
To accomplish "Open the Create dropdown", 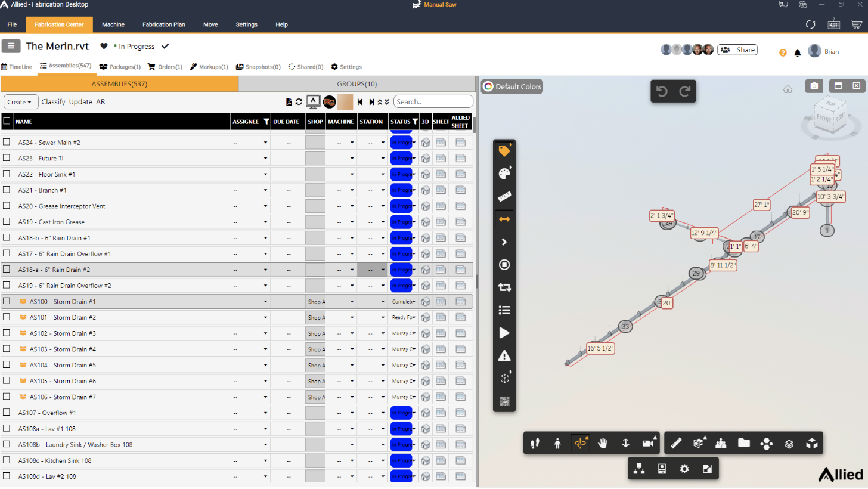I will (x=21, y=101).
